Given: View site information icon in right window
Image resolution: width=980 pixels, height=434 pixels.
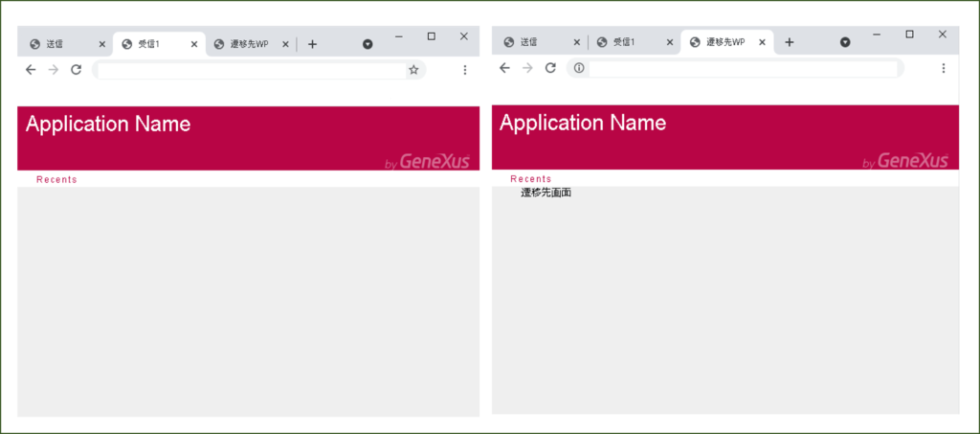Looking at the screenshot, I should tap(579, 68).
